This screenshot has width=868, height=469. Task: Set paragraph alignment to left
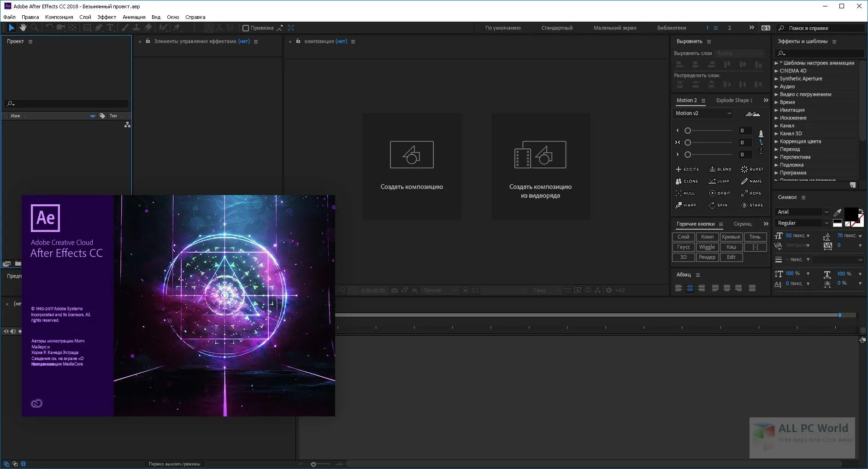pyautogui.click(x=679, y=288)
